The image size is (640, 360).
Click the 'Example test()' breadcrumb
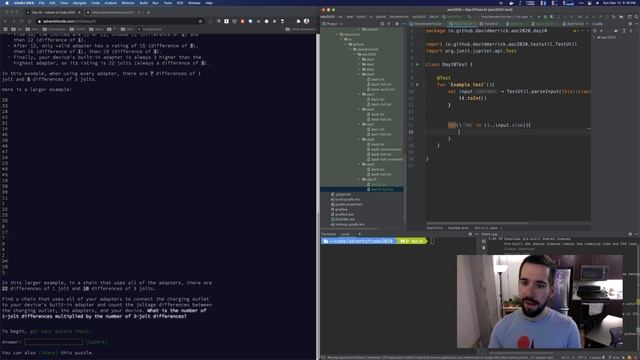458,228
